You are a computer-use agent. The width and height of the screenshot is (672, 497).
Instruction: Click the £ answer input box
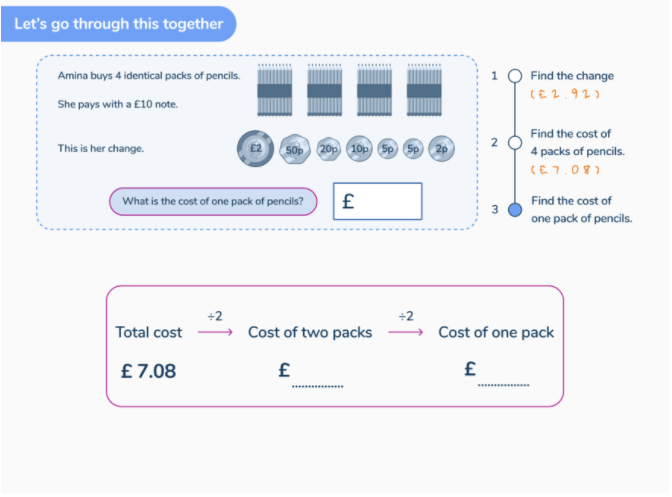[378, 201]
